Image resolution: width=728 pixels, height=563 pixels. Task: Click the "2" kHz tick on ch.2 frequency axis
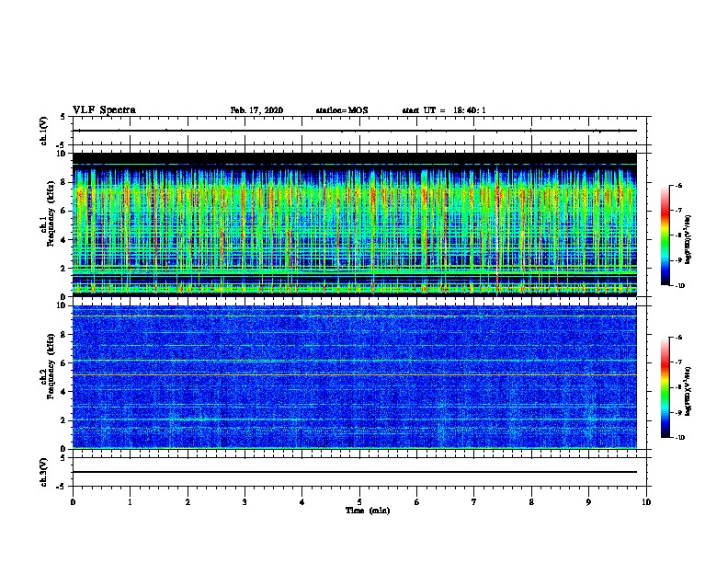tap(63, 420)
